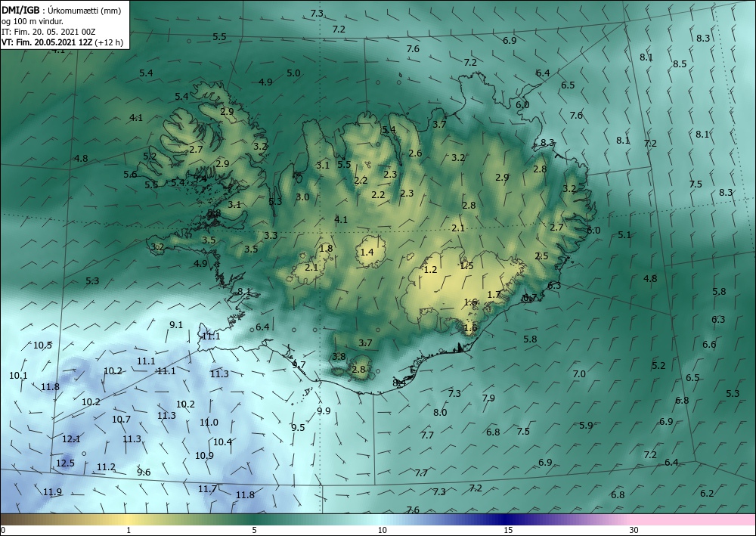Click the value 12.1 on the map
Viewport: 756px width, 536px height.
(x=71, y=438)
